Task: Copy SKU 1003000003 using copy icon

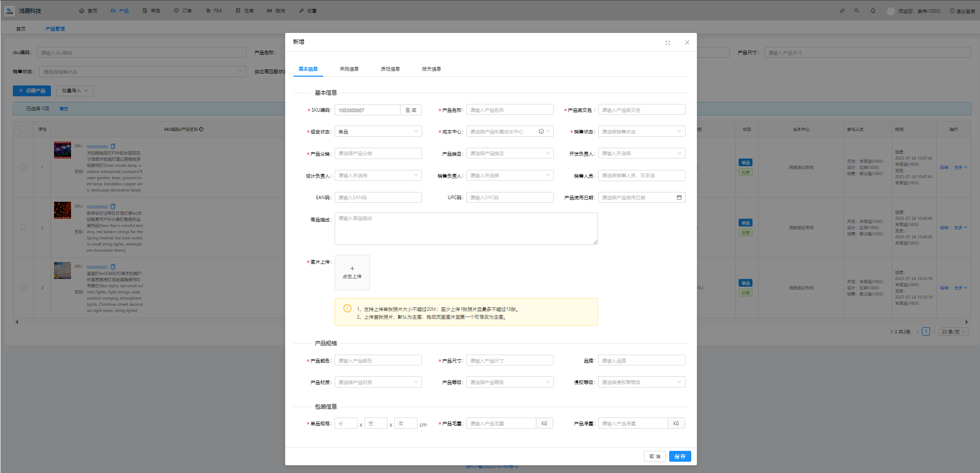Action: 113,147
